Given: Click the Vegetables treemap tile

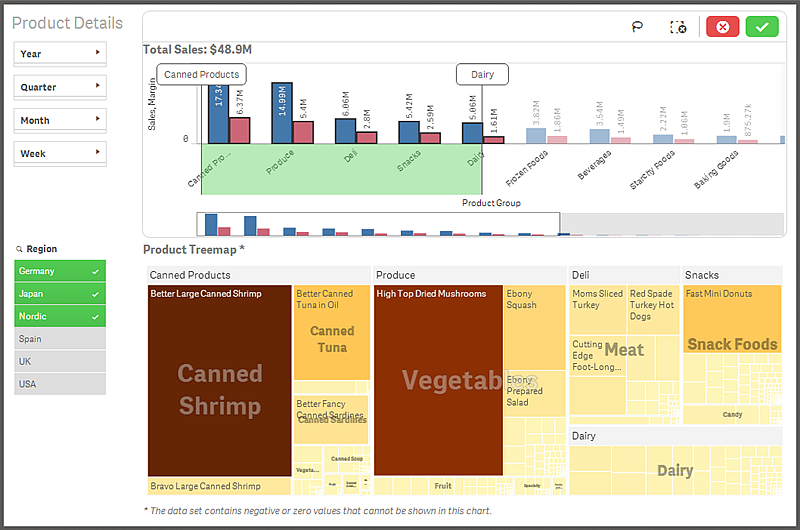Looking at the screenshot, I should pyautogui.click(x=438, y=380).
